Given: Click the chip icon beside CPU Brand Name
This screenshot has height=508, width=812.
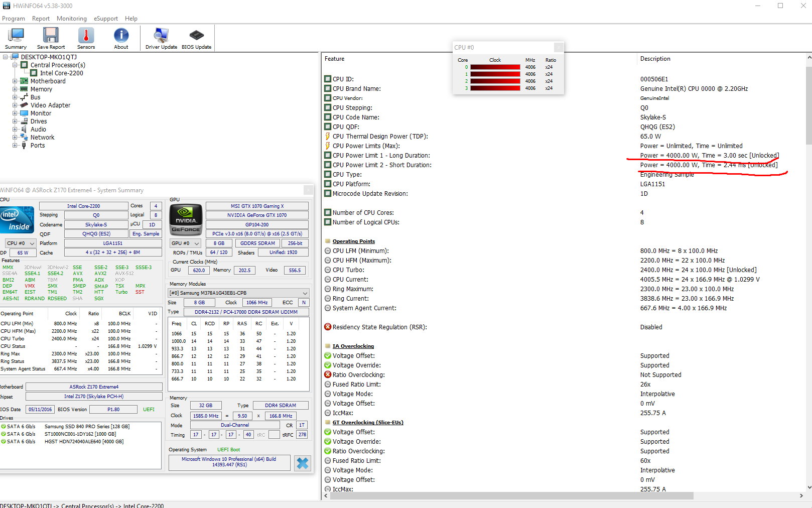Looking at the screenshot, I should click(x=328, y=88).
